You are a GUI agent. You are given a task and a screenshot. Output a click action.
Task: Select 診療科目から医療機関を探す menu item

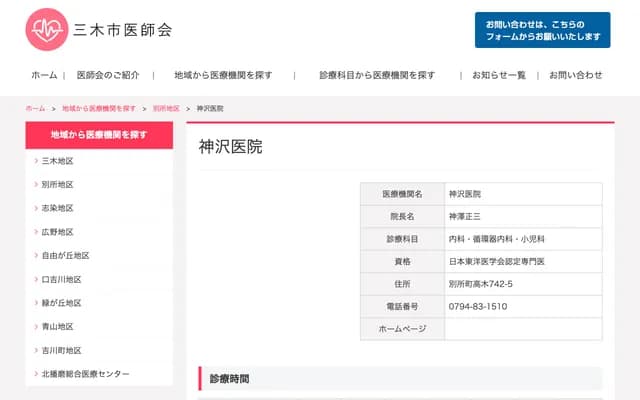377,75
